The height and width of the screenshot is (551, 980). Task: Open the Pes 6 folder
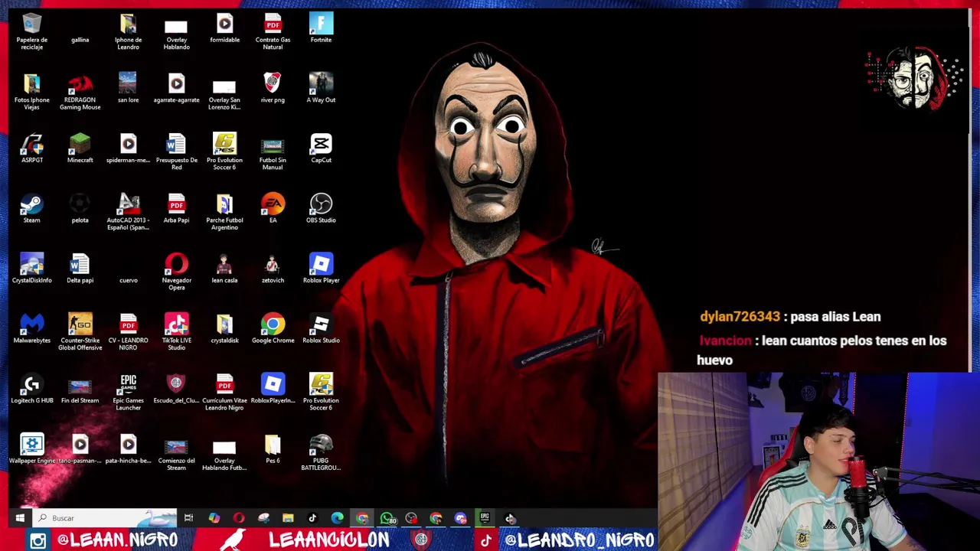(x=273, y=447)
